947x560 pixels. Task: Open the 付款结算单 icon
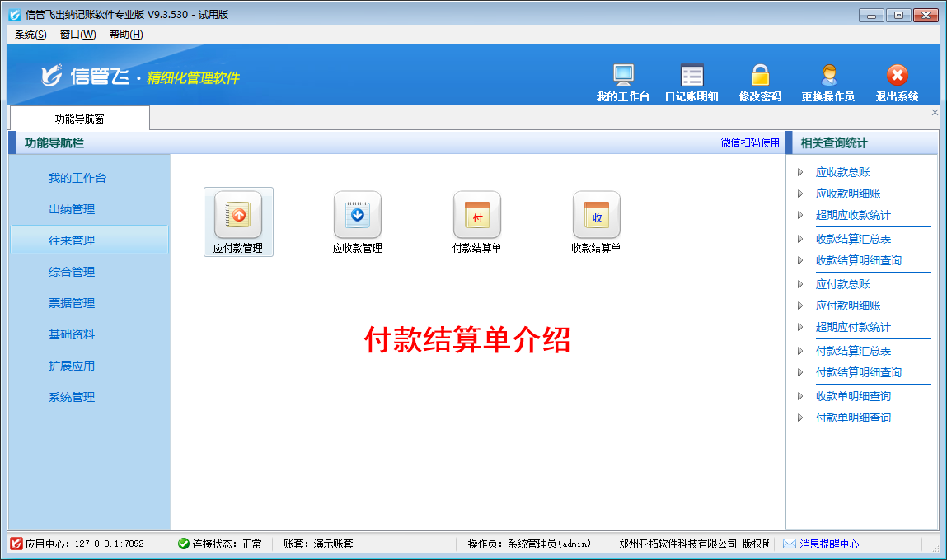[x=476, y=216]
